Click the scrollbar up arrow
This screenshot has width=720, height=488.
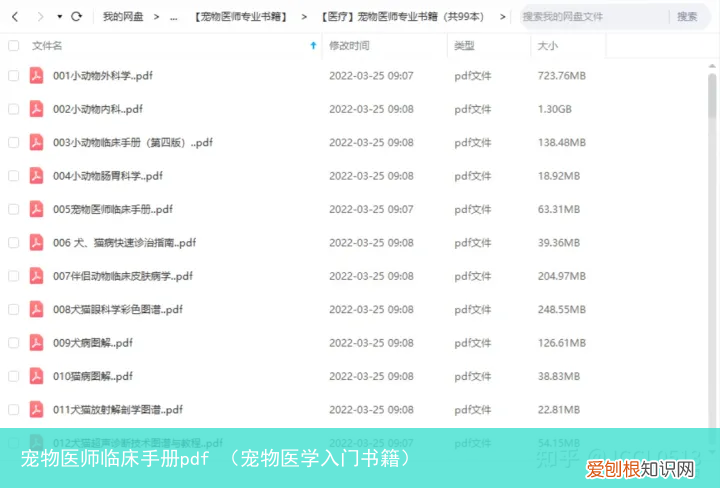pos(712,67)
